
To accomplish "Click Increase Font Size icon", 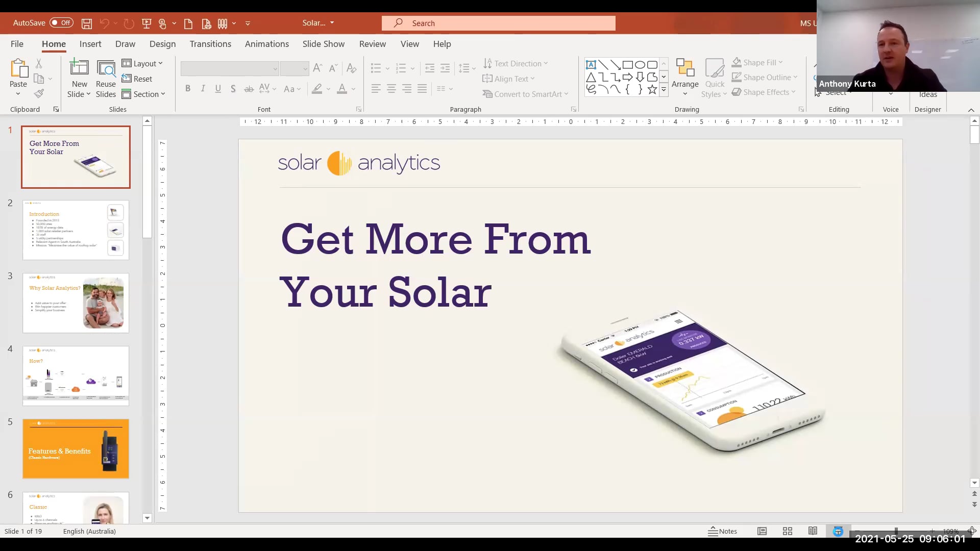I will click(317, 68).
